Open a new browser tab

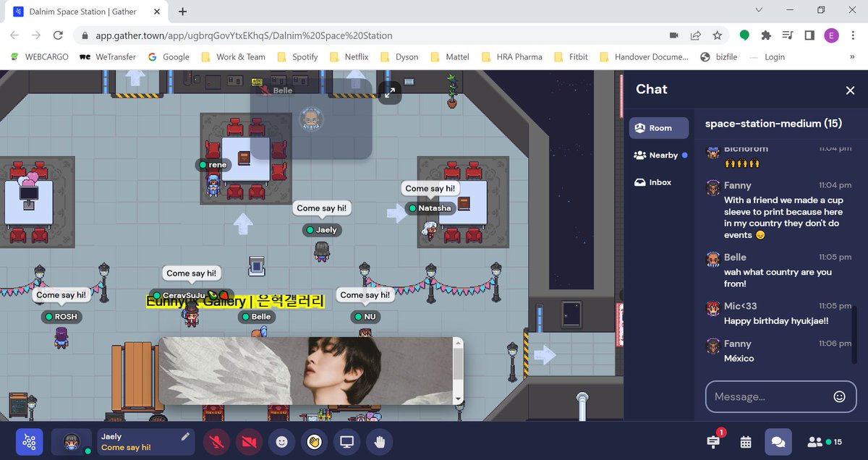click(182, 12)
